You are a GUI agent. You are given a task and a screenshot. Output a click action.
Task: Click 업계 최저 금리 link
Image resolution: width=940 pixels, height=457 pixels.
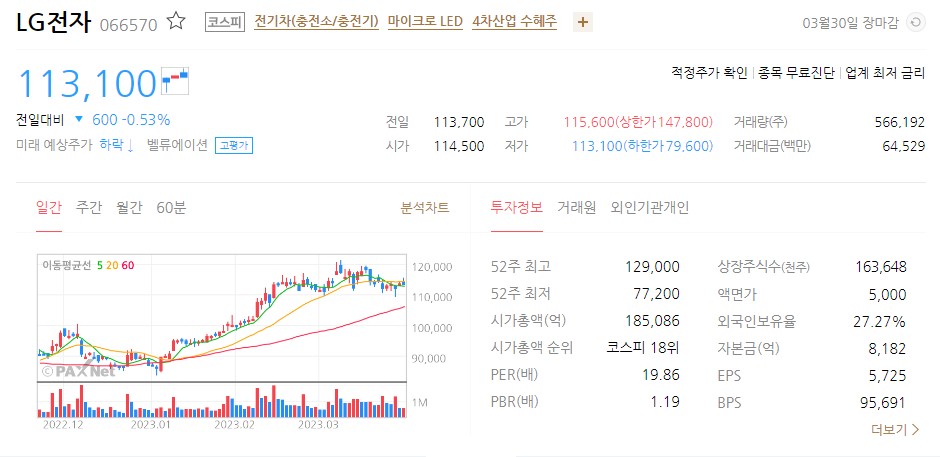[885, 73]
